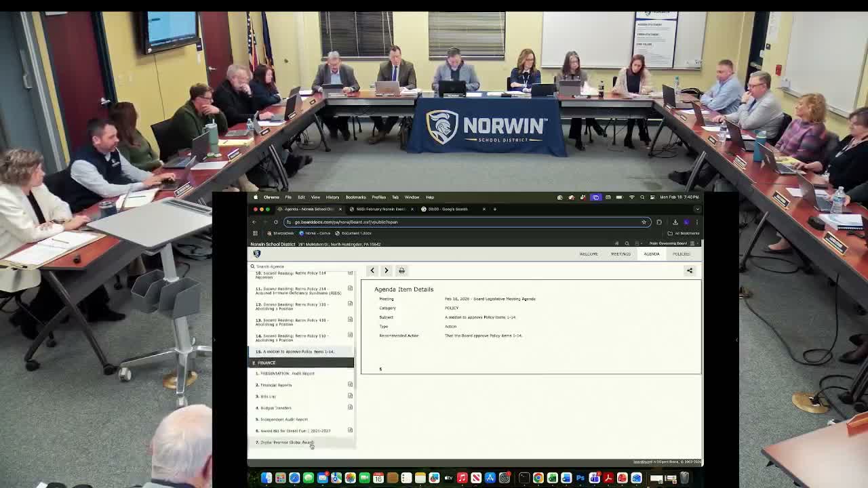Open the Bookmarks menu in the menu bar
Image resolution: width=868 pixels, height=488 pixels.
click(x=356, y=197)
